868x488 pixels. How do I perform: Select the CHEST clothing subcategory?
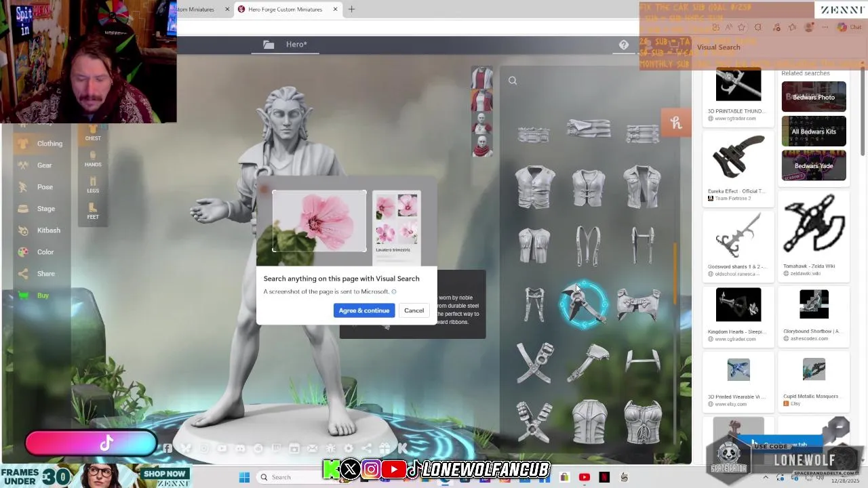pos(93,133)
